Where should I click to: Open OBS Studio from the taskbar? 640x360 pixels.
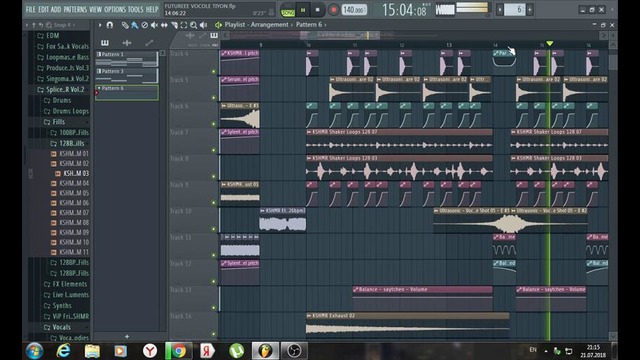pos(294,351)
